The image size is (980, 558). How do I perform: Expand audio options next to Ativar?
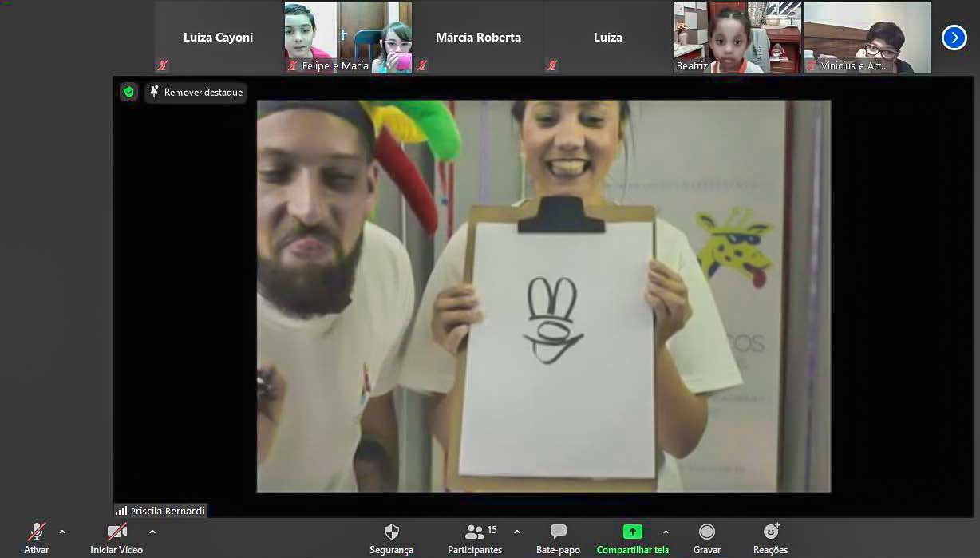tap(62, 532)
